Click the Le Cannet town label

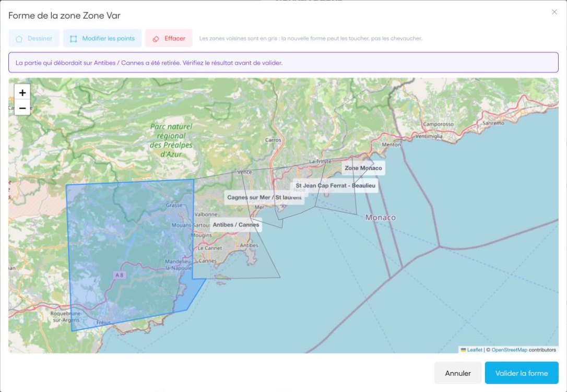click(x=210, y=248)
